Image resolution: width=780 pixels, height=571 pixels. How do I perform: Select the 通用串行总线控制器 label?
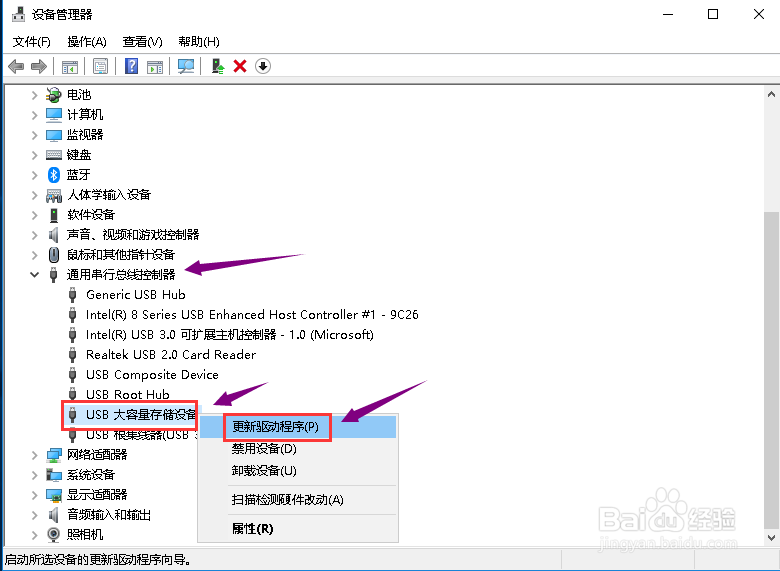click(x=121, y=275)
